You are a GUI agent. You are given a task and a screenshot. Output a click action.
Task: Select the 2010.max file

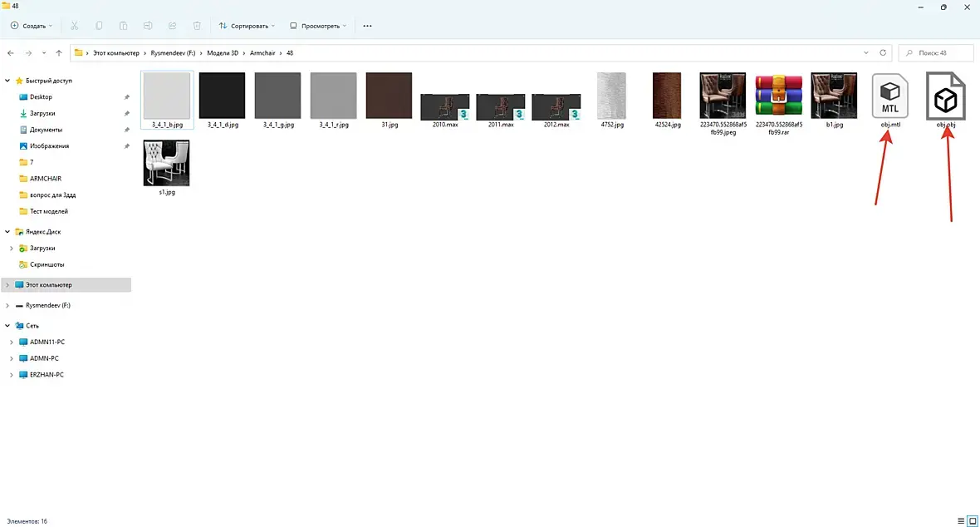coord(445,106)
